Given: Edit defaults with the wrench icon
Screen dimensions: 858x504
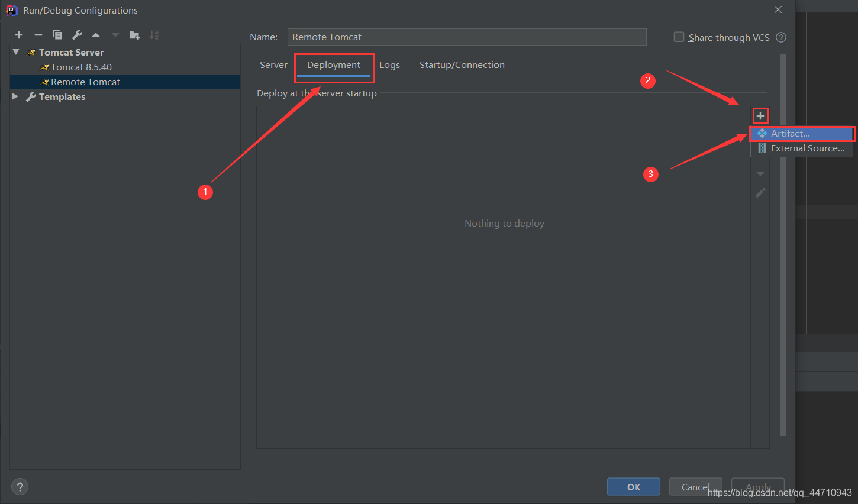Looking at the screenshot, I should (x=77, y=35).
